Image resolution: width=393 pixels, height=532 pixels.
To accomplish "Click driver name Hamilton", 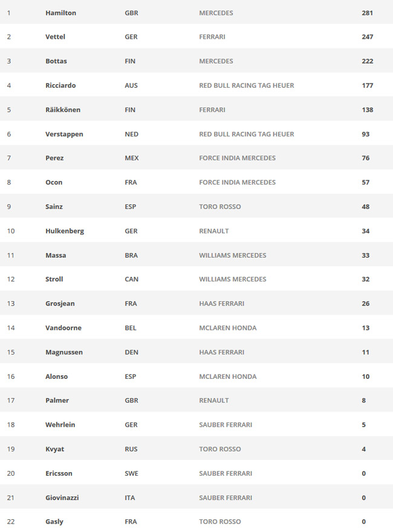I will [x=60, y=13].
